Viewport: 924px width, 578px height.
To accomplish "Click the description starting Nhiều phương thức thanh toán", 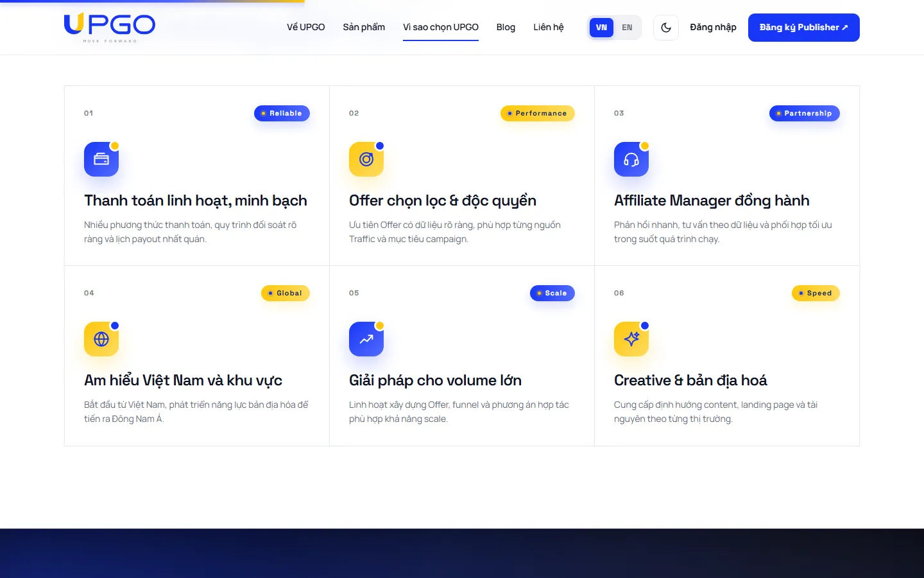I will click(x=191, y=232).
